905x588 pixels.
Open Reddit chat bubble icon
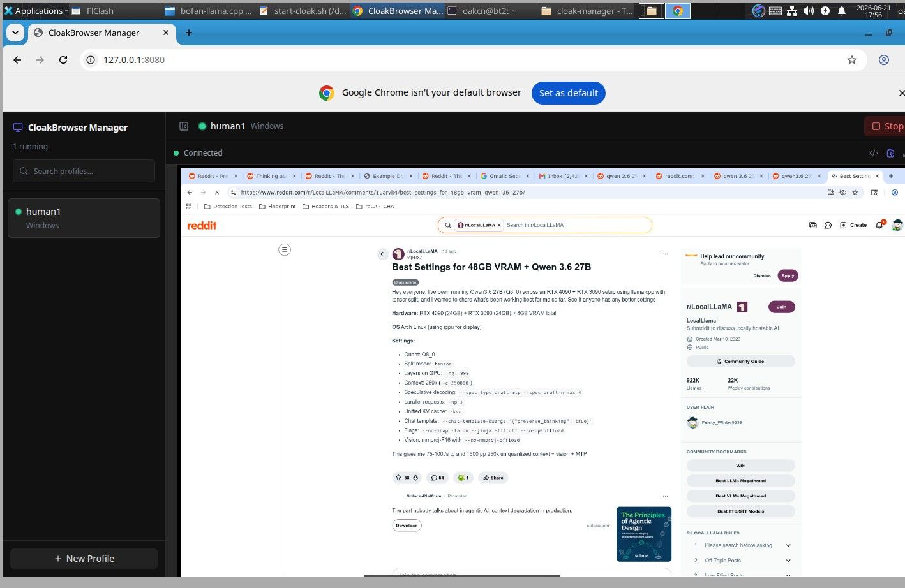pyautogui.click(x=828, y=225)
